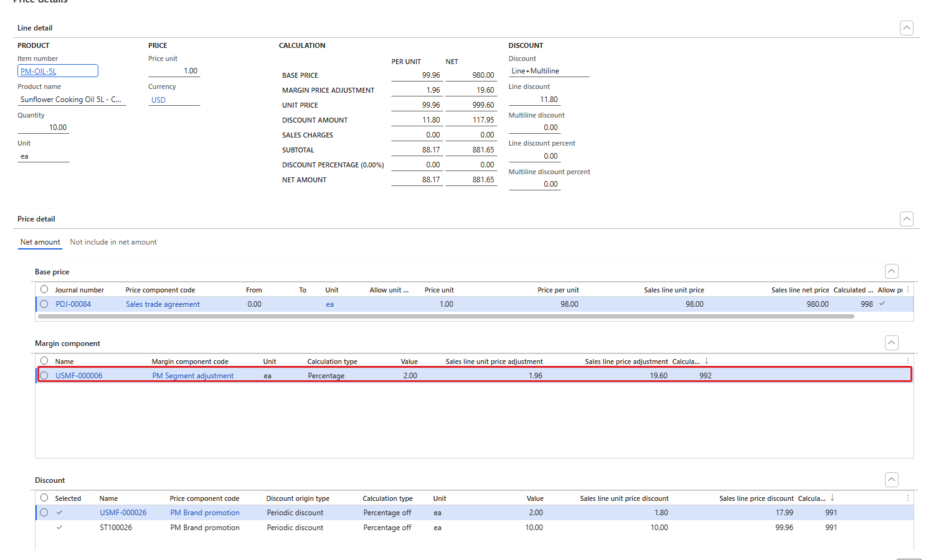Viewport: 931px width, 560px height.
Task: Collapse the Margin component section
Action: [x=892, y=343]
